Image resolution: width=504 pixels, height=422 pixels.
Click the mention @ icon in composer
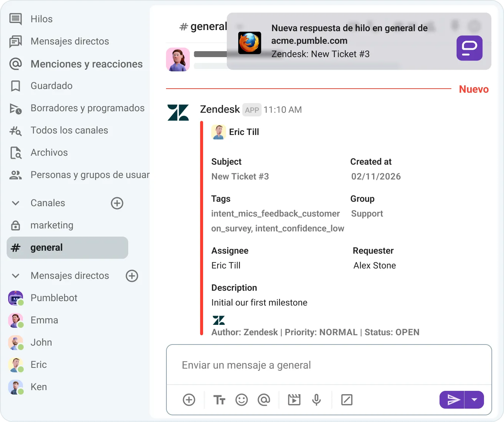pos(264,400)
